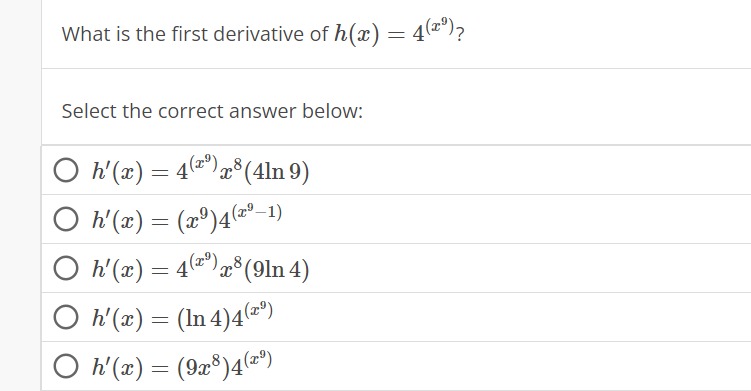This screenshot has height=391, width=751.
Task: Select the radio button for 4ln 9 answer
Action: coord(66,171)
